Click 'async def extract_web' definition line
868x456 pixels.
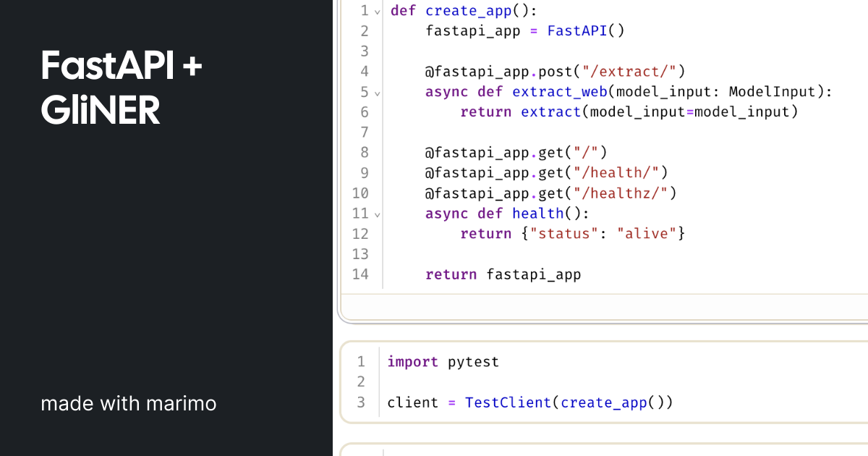pos(629,92)
